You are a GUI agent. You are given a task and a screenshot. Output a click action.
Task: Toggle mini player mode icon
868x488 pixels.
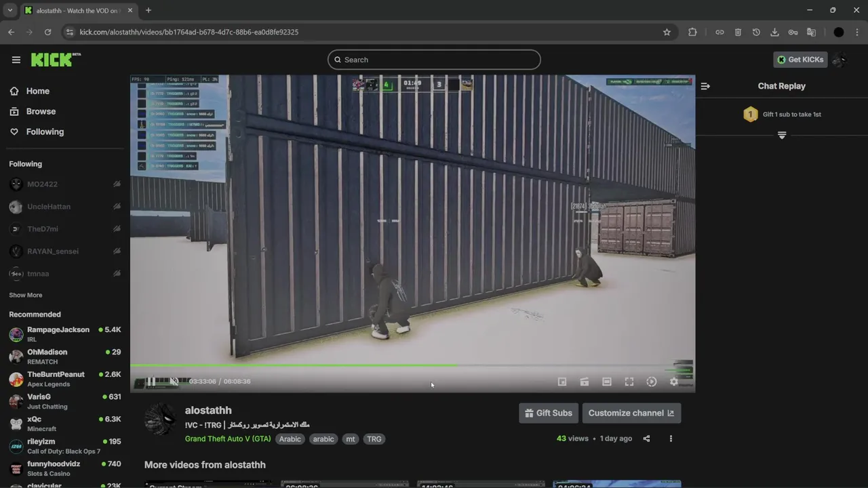click(562, 382)
